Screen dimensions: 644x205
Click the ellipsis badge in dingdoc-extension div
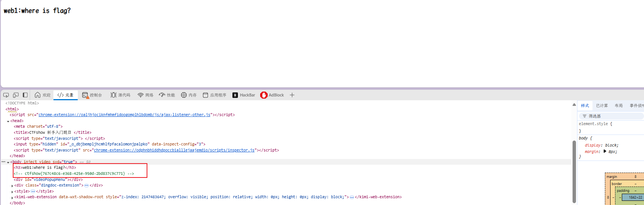click(x=86, y=185)
